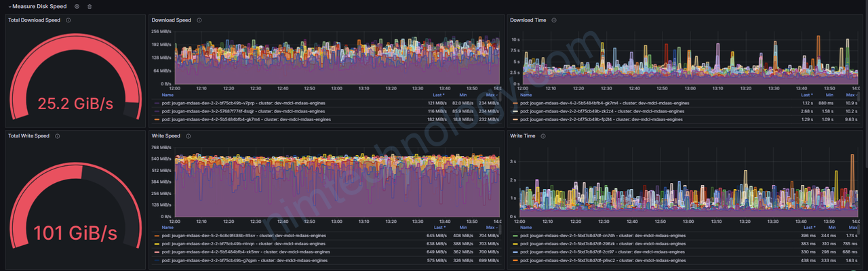The image size is (868, 271).
Task: Click Name header in Write Speed legend
Action: 167,228
